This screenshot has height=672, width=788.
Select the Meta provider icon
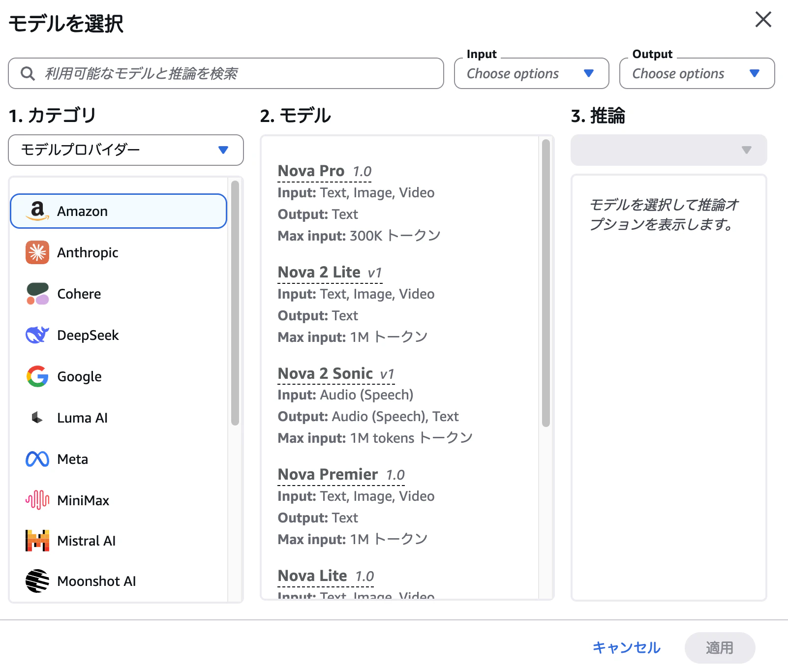[37, 459]
